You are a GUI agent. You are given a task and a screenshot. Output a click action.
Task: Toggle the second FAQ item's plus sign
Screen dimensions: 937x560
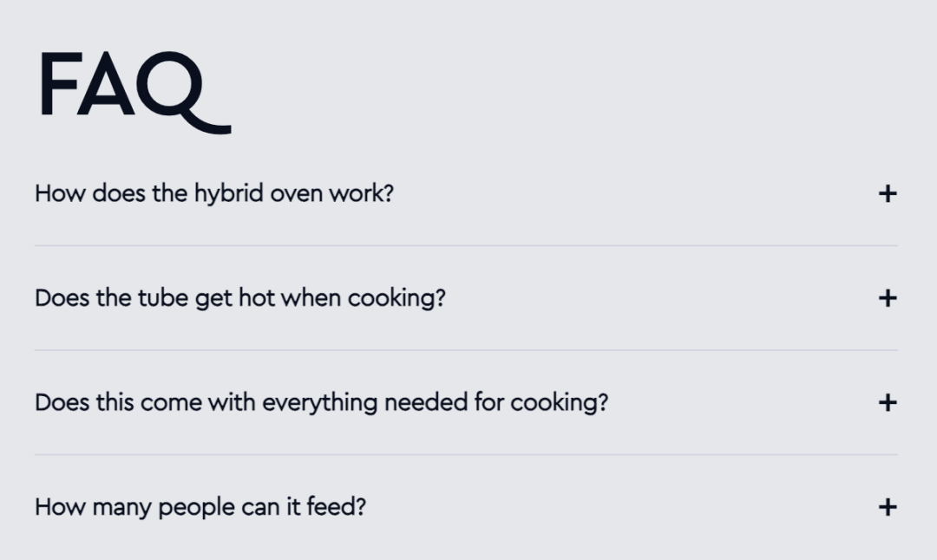click(887, 298)
